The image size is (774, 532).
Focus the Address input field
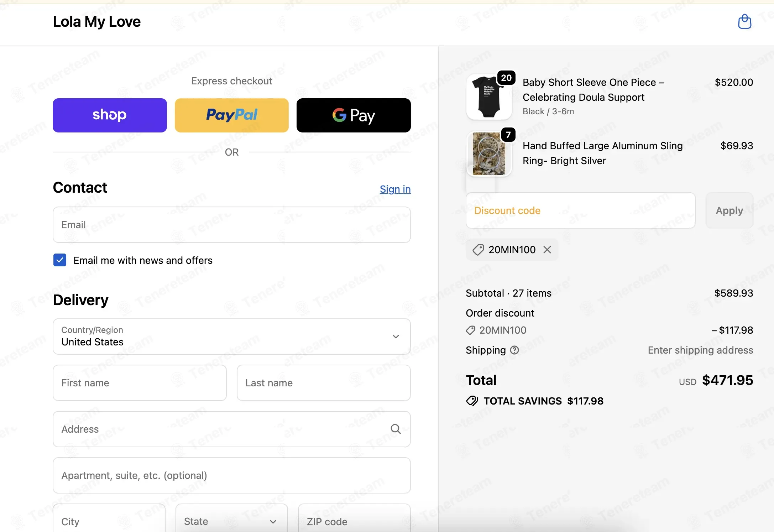pyautogui.click(x=232, y=429)
